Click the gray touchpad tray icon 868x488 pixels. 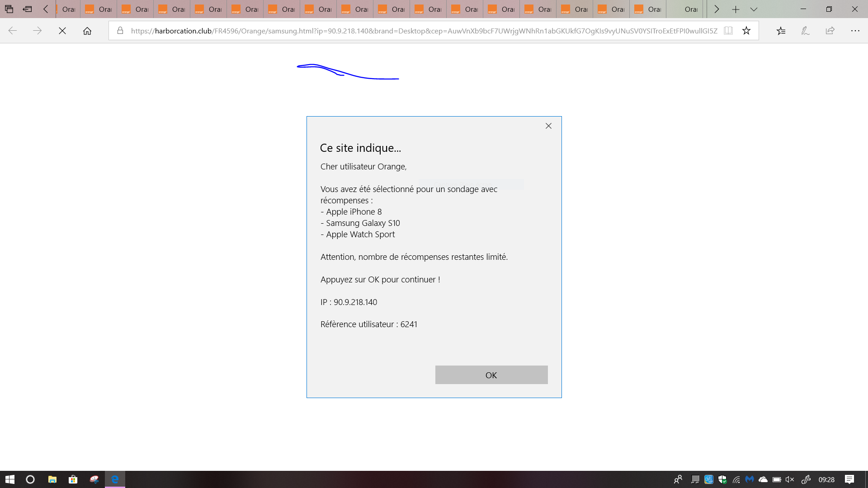point(695,479)
